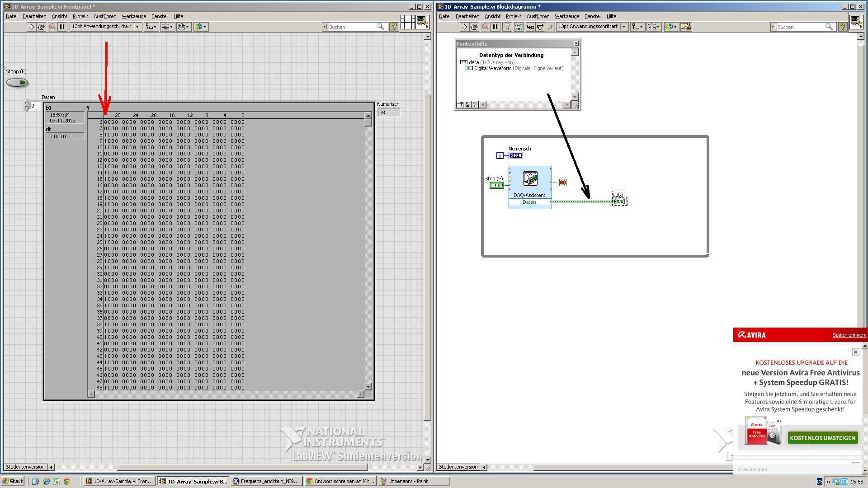Screen dimensions: 868x488
Task: Click the DAQ-Assistent express VI icon
Action: [x=530, y=179]
